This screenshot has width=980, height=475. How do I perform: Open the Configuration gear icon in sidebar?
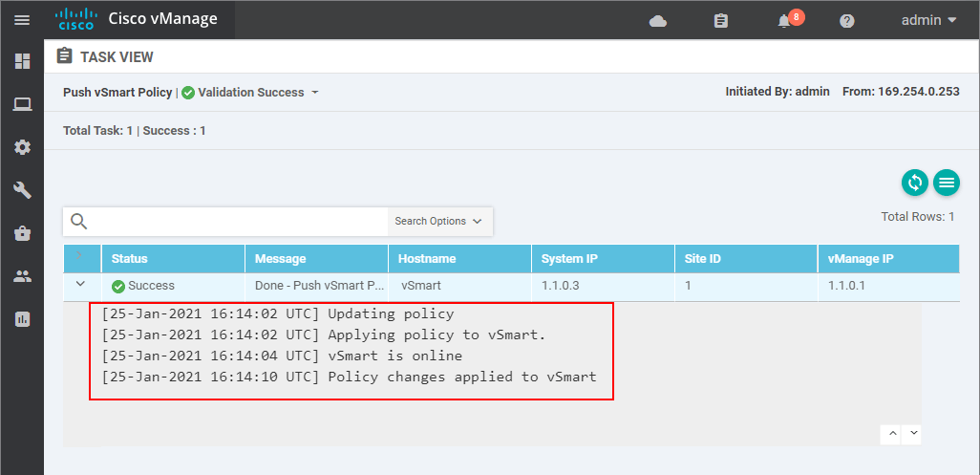pyautogui.click(x=23, y=147)
